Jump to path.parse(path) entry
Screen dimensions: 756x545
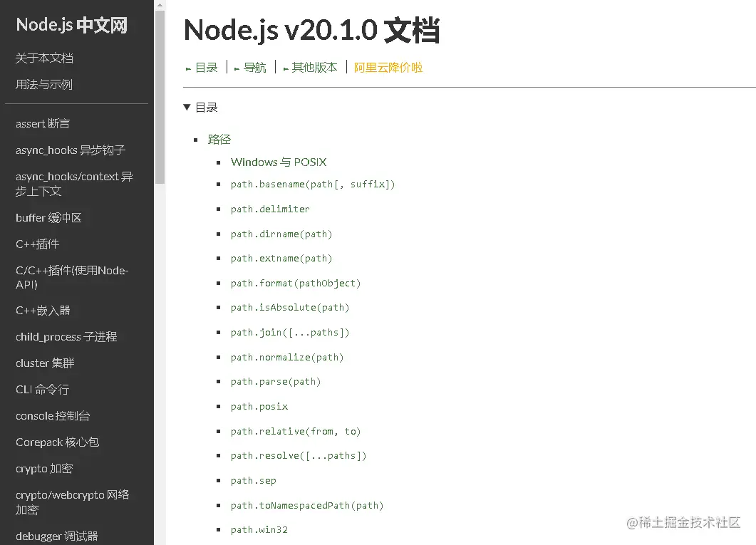point(276,382)
